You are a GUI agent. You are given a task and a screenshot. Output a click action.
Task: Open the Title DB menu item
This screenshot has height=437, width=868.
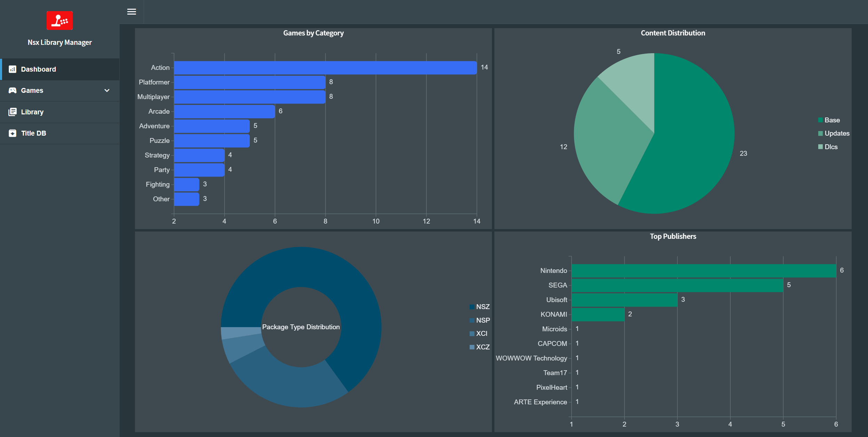tap(60, 133)
